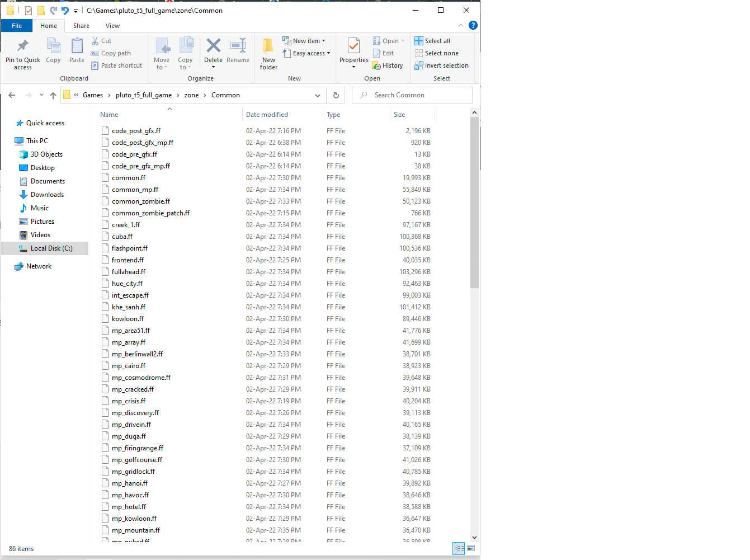Click the Rename icon
Screen dimensions: 750x560
coord(238,46)
